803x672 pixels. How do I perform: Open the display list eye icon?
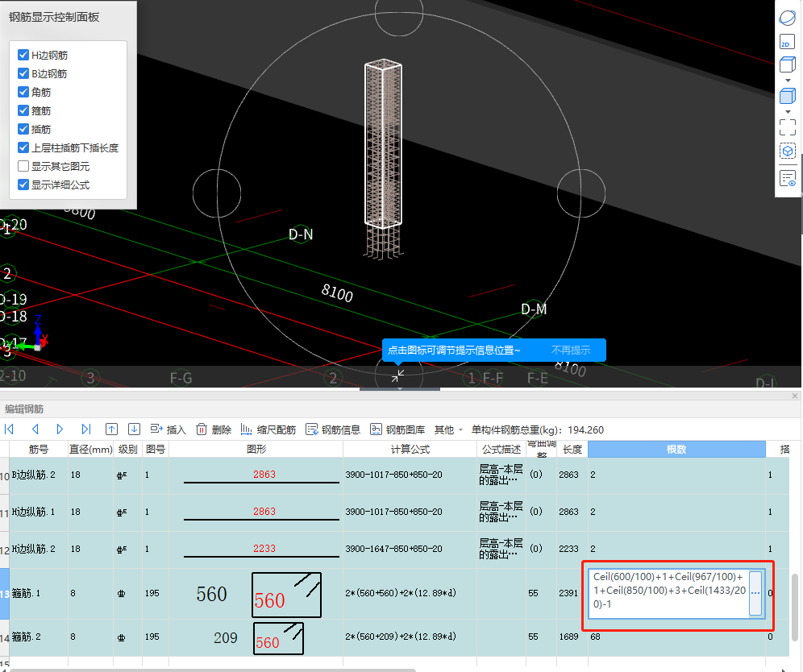(787, 179)
